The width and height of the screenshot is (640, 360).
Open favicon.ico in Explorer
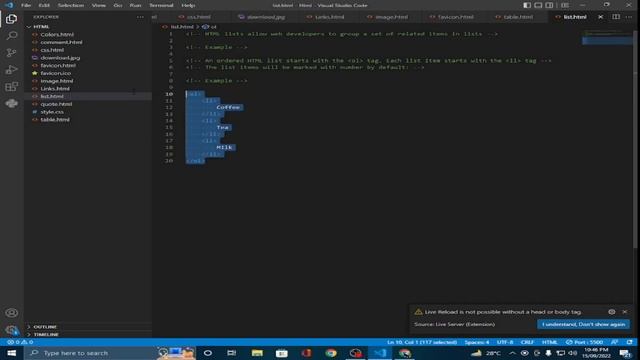click(56, 73)
